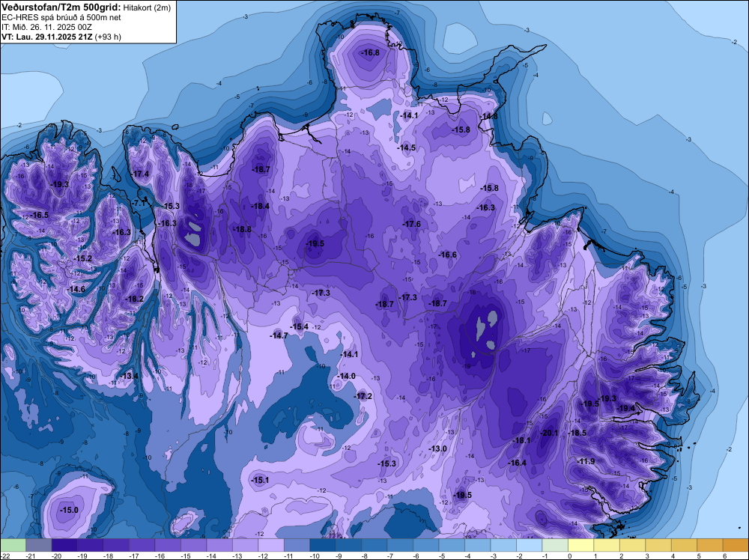
Task: Click the -14.6 temperature label
Action: pyautogui.click(x=76, y=289)
